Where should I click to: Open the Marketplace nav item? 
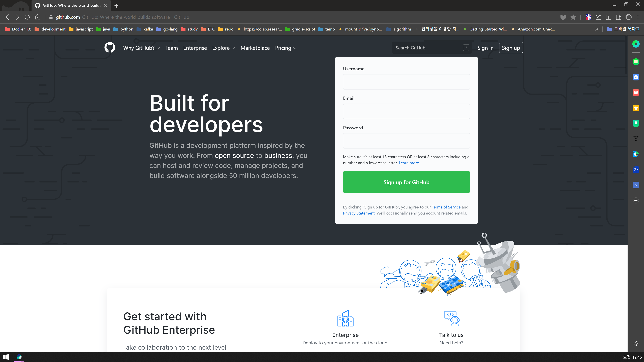255,48
